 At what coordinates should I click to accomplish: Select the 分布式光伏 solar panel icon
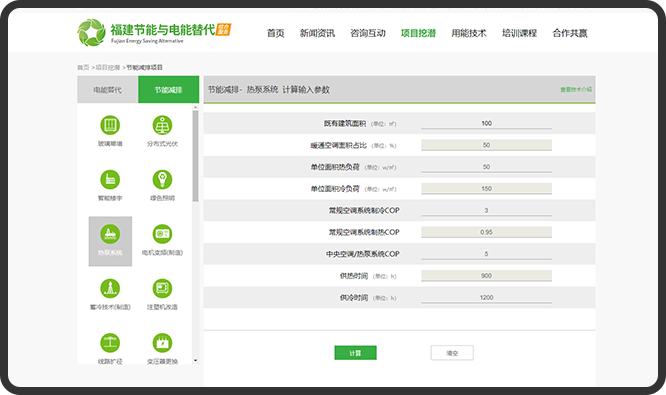pyautogui.click(x=162, y=125)
